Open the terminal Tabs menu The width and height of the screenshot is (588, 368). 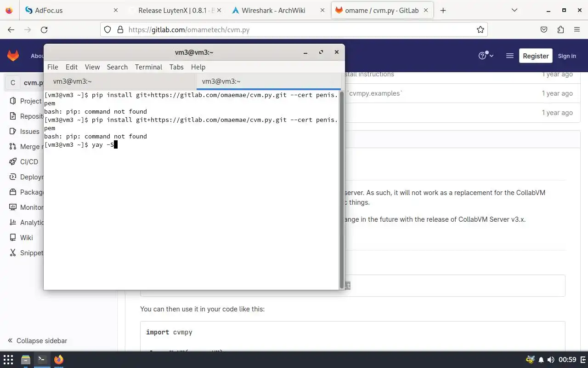176,67
